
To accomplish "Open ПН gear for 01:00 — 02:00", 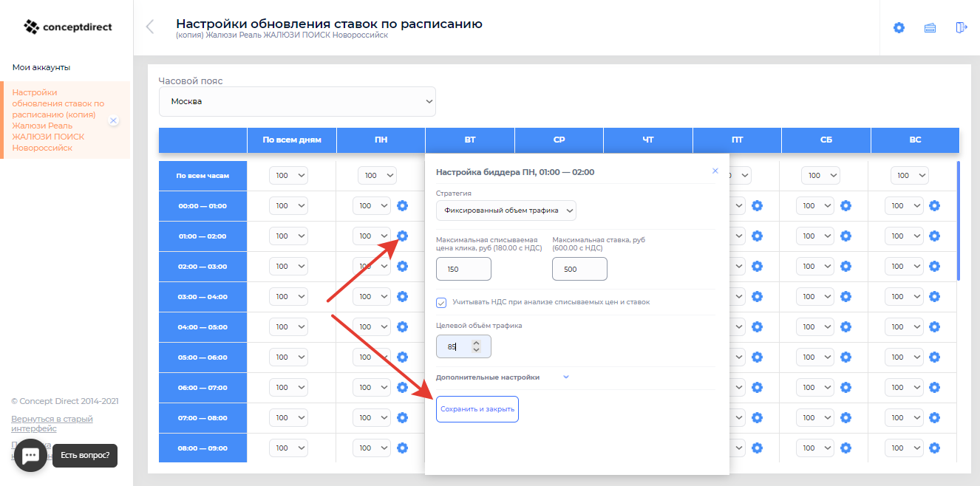I will pyautogui.click(x=402, y=236).
